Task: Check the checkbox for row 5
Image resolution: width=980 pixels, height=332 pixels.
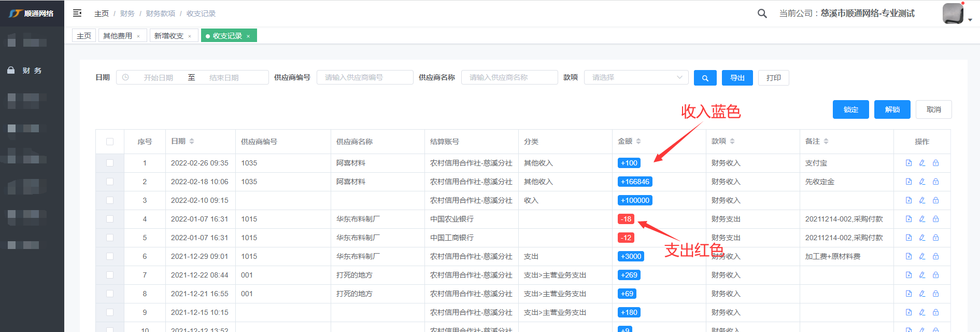Action: click(110, 238)
